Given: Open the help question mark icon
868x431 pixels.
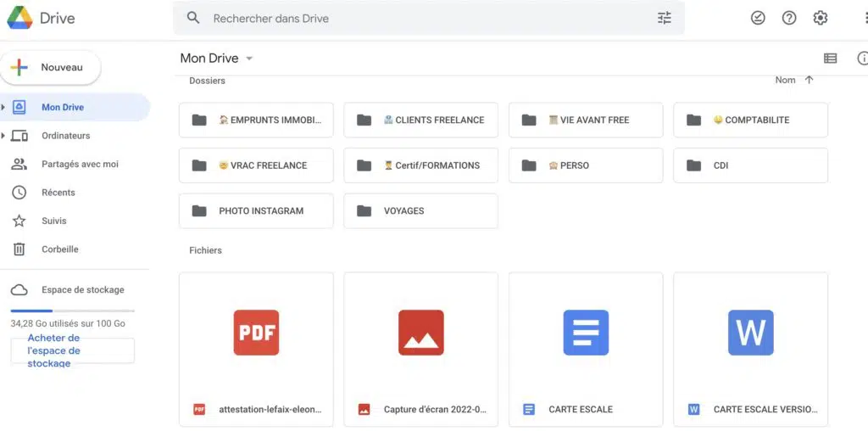Looking at the screenshot, I should pos(789,18).
